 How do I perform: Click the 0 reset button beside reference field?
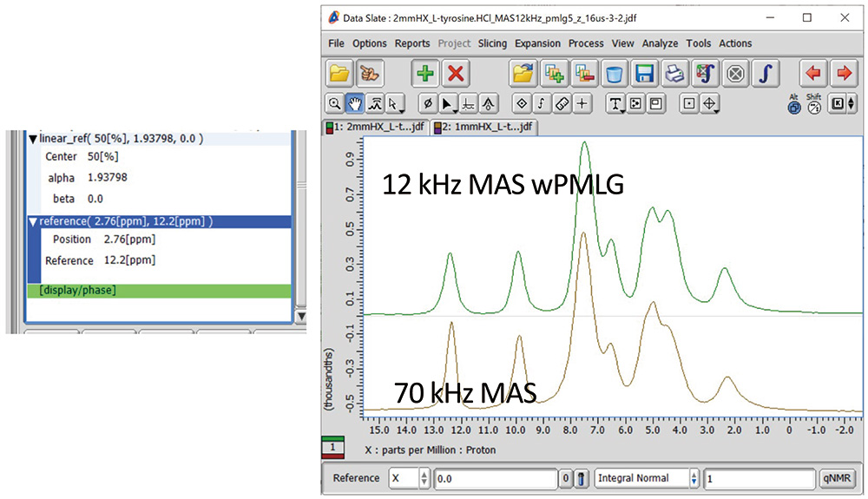point(564,478)
